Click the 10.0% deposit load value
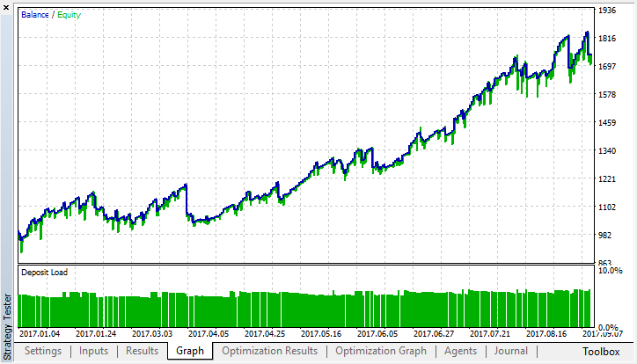This screenshot has width=637, height=364. (x=611, y=270)
